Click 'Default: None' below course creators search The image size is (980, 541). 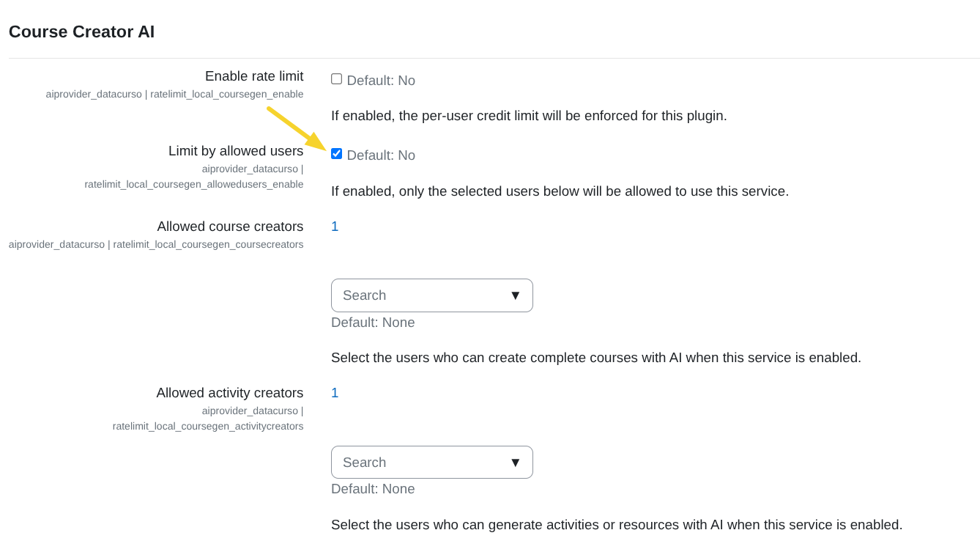(x=373, y=323)
